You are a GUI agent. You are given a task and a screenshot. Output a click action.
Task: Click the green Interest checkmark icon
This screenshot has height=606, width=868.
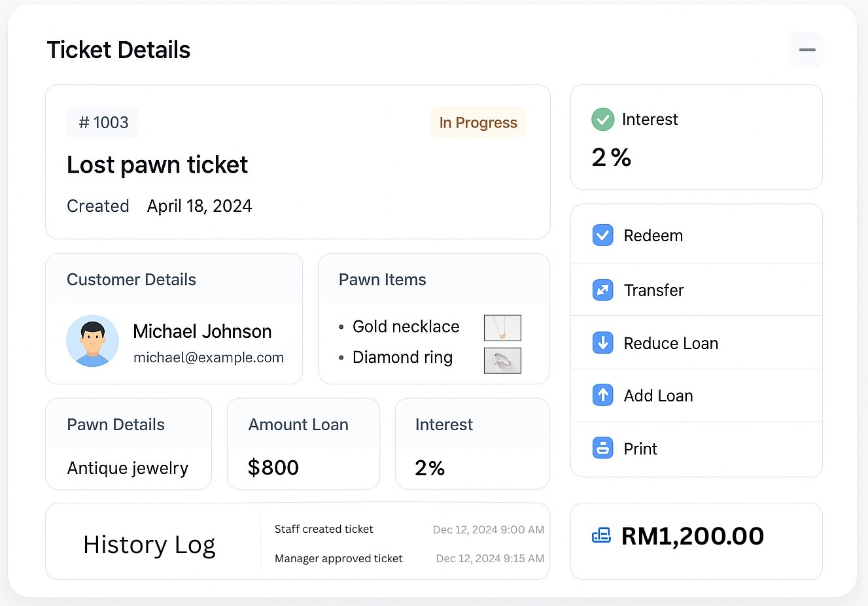tap(602, 120)
